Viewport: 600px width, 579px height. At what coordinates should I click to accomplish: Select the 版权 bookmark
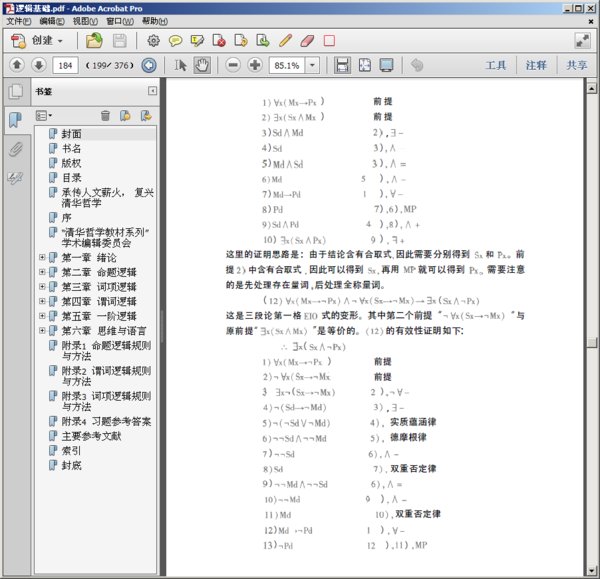click(x=71, y=163)
